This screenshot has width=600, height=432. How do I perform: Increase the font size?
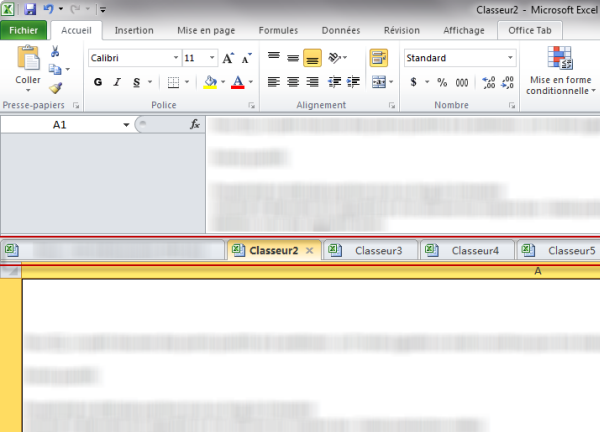point(228,58)
